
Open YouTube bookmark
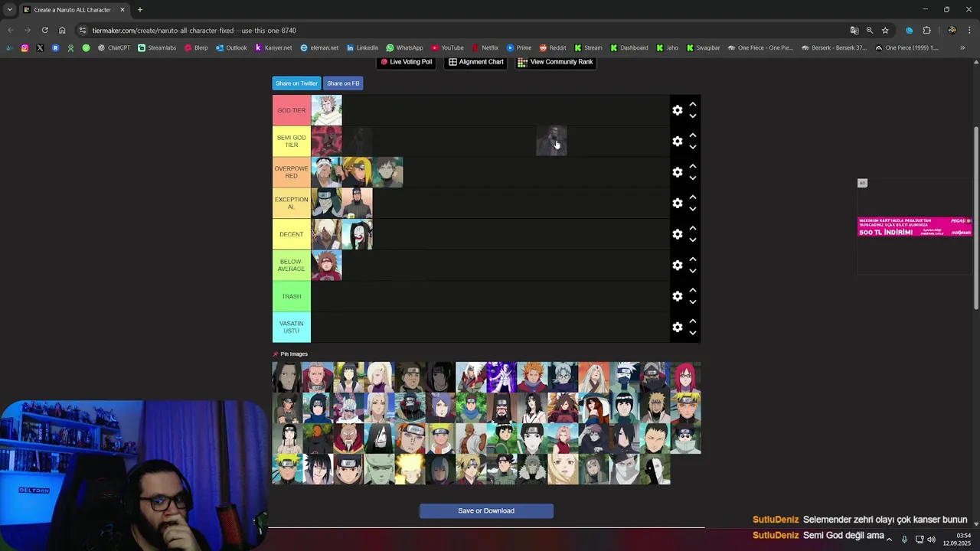(x=447, y=47)
